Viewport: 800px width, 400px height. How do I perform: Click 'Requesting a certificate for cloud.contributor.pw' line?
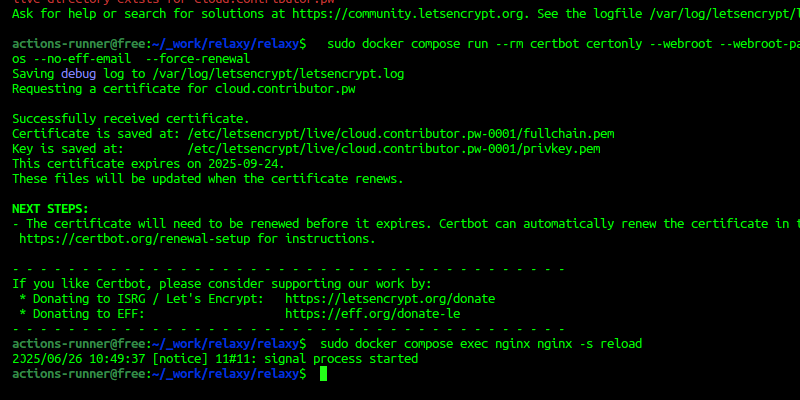pos(184,89)
